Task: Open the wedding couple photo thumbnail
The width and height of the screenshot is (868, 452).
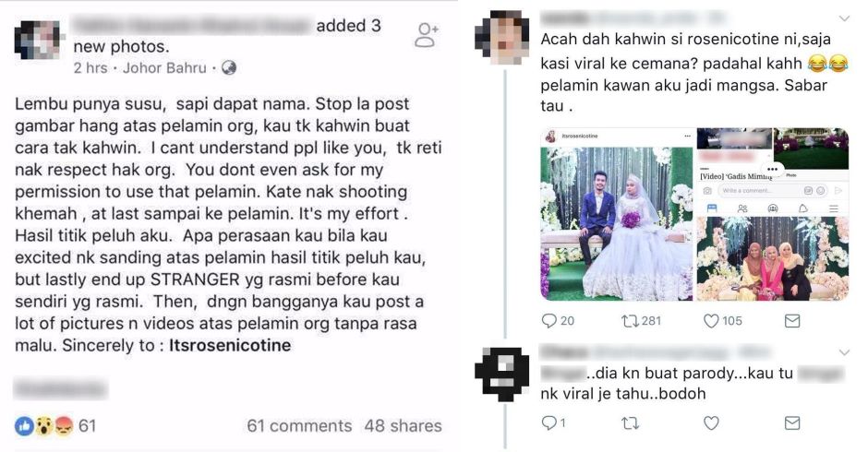Action: coord(616,215)
